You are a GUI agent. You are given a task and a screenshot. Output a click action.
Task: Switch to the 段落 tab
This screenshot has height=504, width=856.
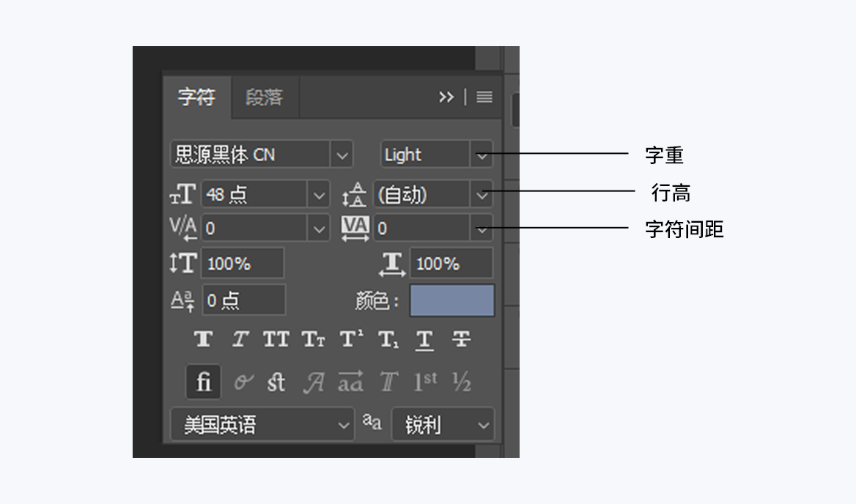tap(265, 97)
